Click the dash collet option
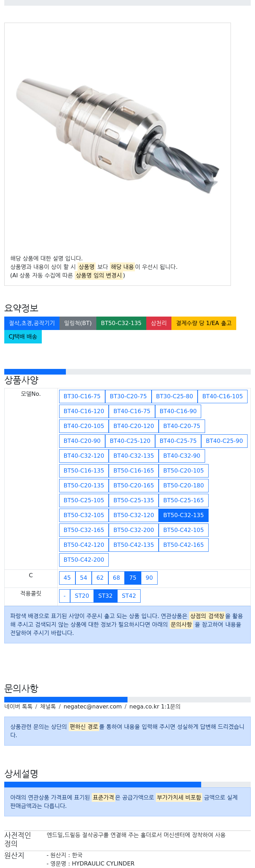This screenshot has width=255, height=868. coord(64,596)
